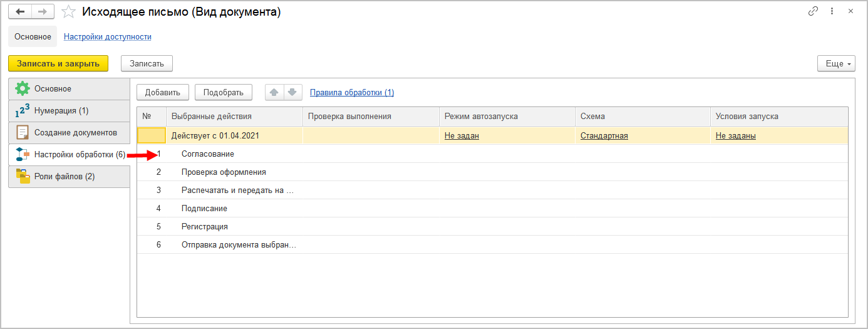This screenshot has width=868, height=329.
Task: Click the Стандартная scheme link
Action: (604, 136)
